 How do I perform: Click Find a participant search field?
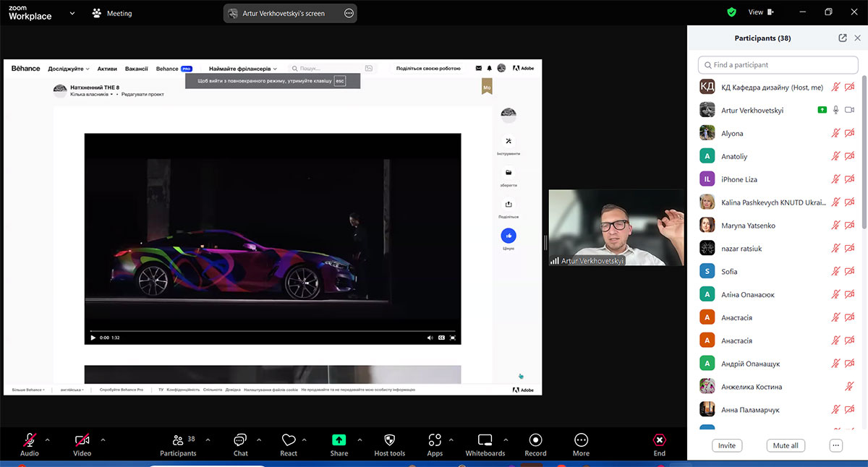click(x=778, y=65)
